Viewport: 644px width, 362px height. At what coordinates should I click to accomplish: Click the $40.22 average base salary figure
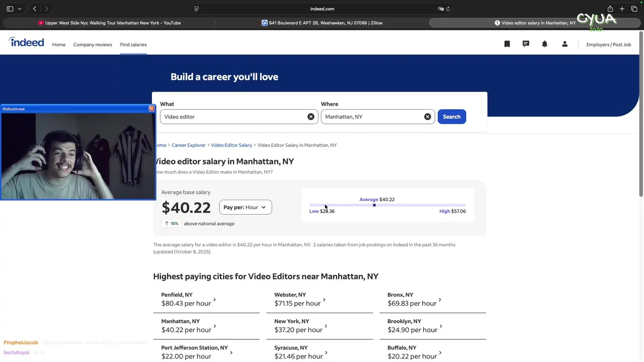186,208
